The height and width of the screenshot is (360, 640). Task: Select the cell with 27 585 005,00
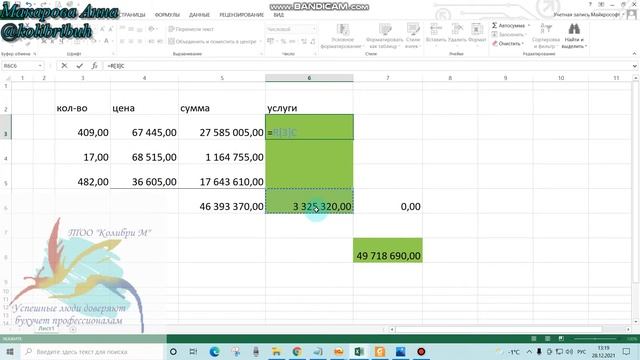(x=222, y=127)
